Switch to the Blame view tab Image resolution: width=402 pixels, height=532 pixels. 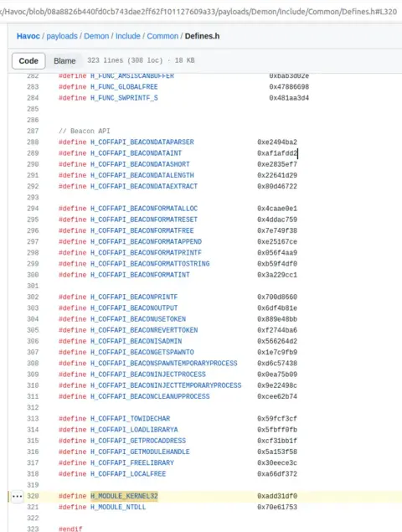[x=64, y=60]
